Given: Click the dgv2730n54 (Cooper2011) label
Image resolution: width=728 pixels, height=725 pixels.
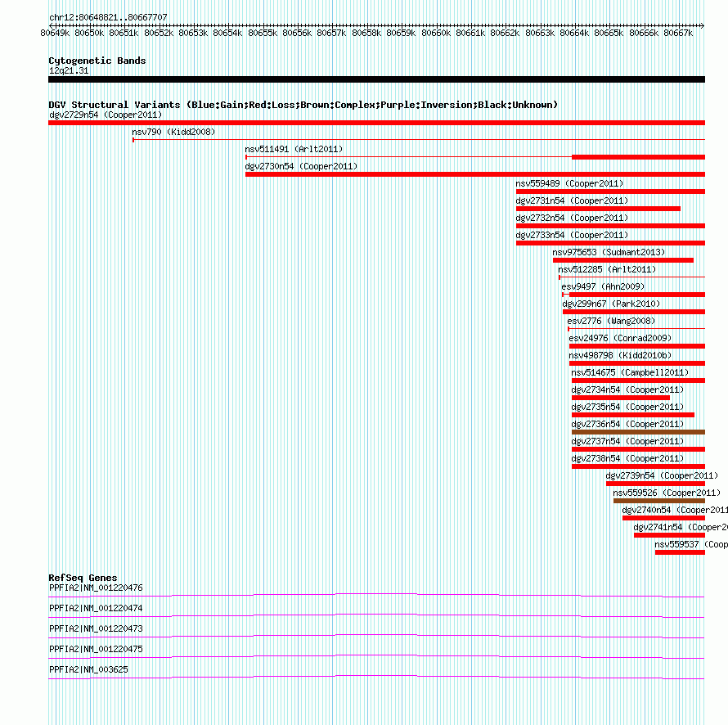Looking at the screenshot, I should pyautogui.click(x=301, y=166).
